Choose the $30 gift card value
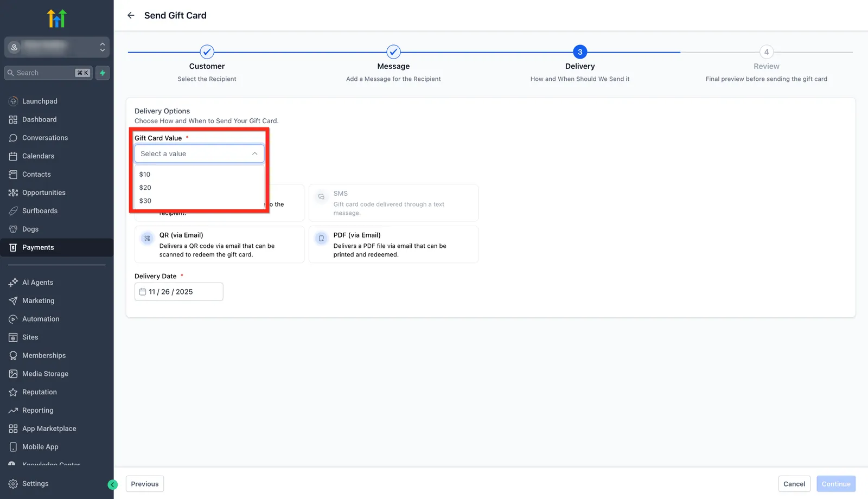 (199, 201)
